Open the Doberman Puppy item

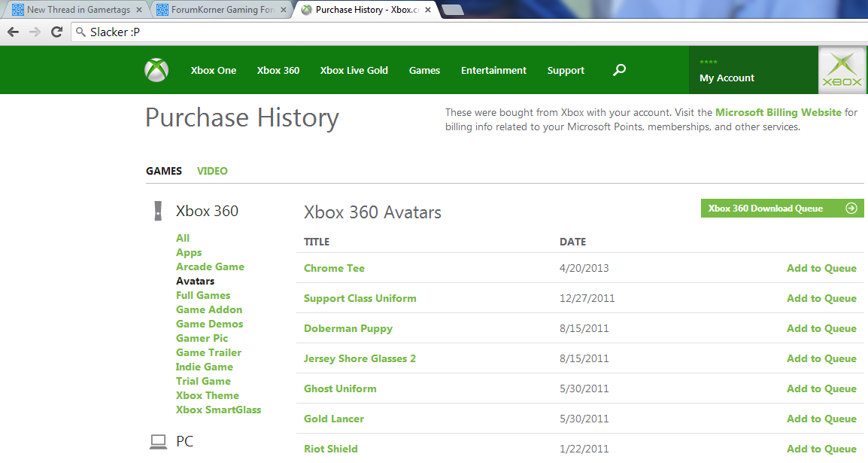click(x=348, y=328)
